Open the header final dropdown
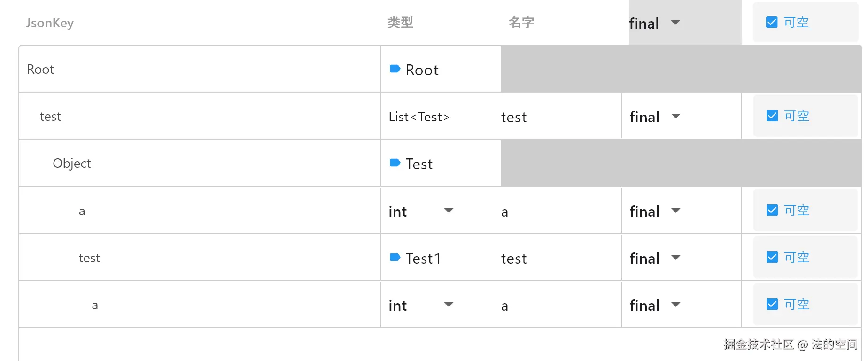 (x=675, y=23)
